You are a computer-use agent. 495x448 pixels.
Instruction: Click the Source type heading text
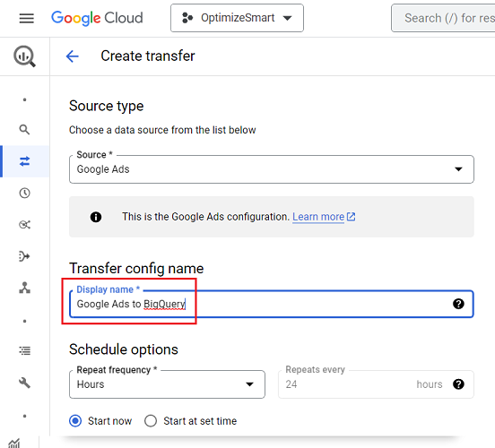tap(107, 106)
